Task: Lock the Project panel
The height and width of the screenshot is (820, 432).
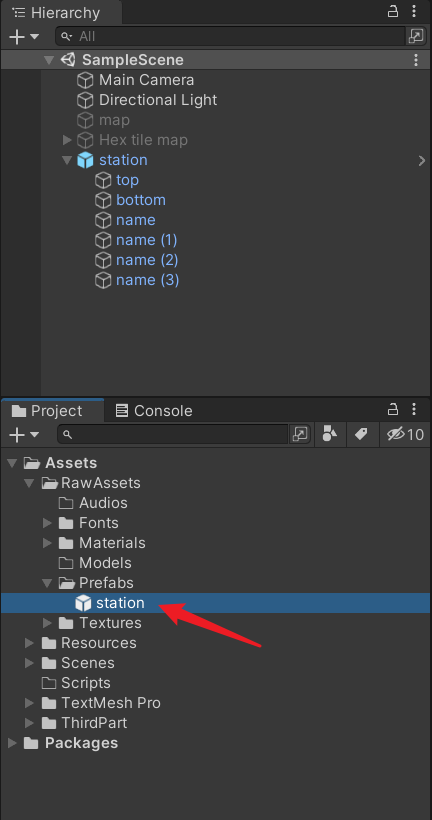Action: pyautogui.click(x=393, y=409)
